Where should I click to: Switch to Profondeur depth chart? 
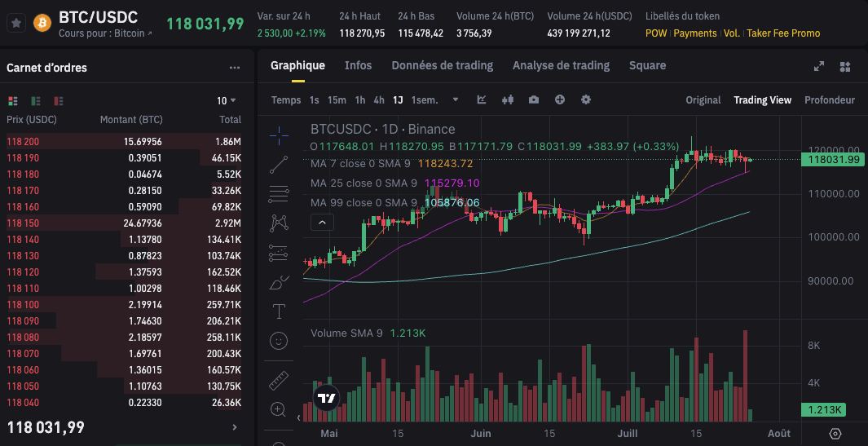click(829, 100)
